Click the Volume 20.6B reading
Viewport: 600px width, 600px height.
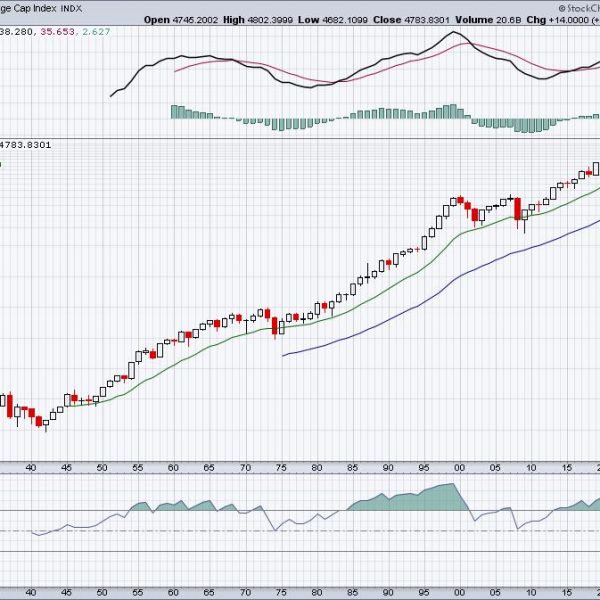coord(488,20)
